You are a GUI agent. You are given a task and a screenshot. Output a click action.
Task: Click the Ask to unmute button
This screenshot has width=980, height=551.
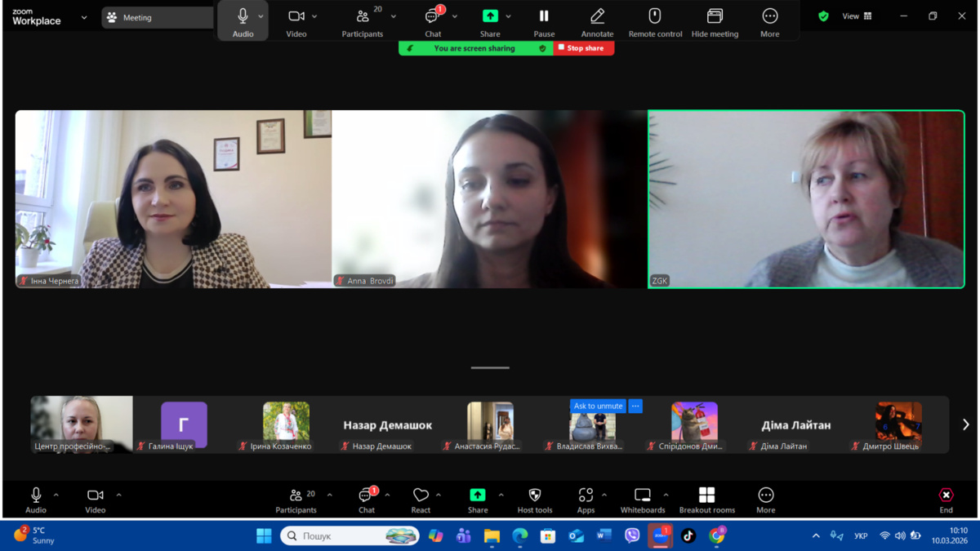click(x=598, y=406)
